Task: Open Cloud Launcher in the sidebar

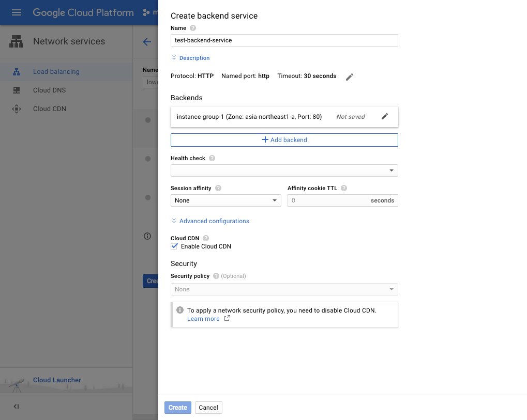Action: [57, 380]
